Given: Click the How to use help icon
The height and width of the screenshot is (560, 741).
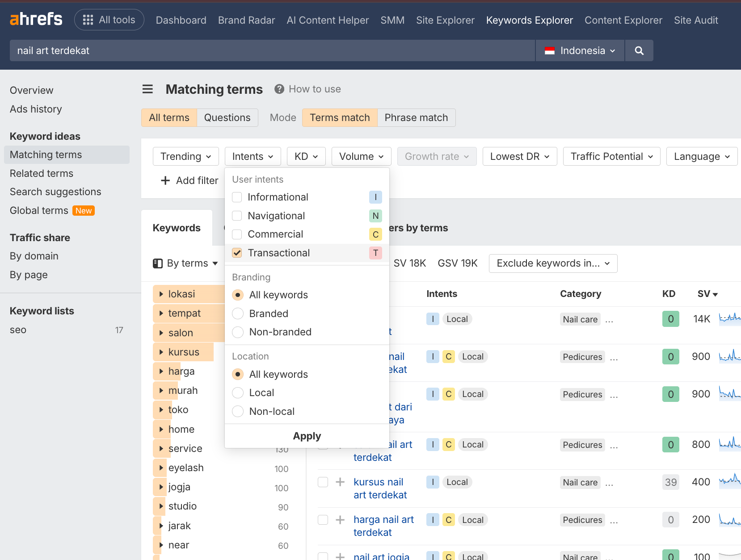Looking at the screenshot, I should pyautogui.click(x=279, y=89).
